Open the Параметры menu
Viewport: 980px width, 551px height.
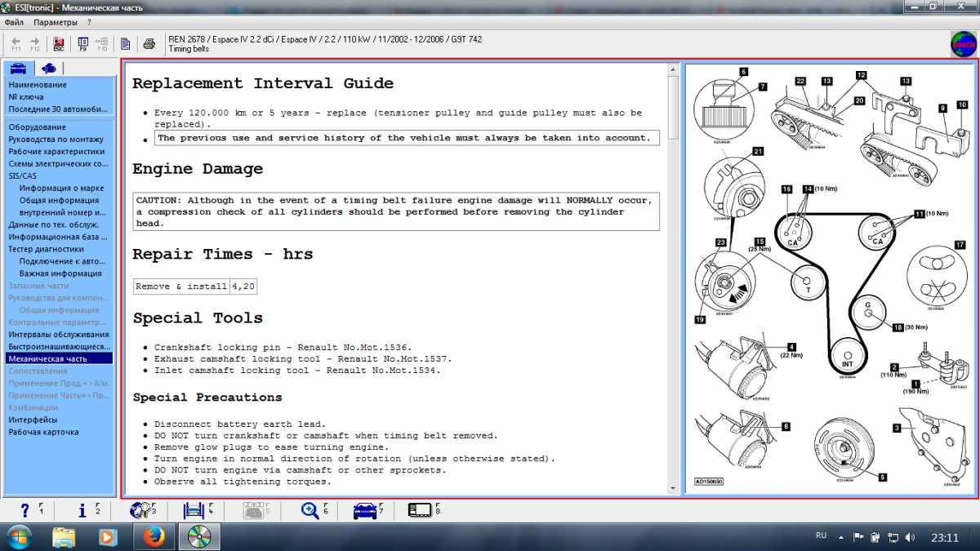(56, 22)
